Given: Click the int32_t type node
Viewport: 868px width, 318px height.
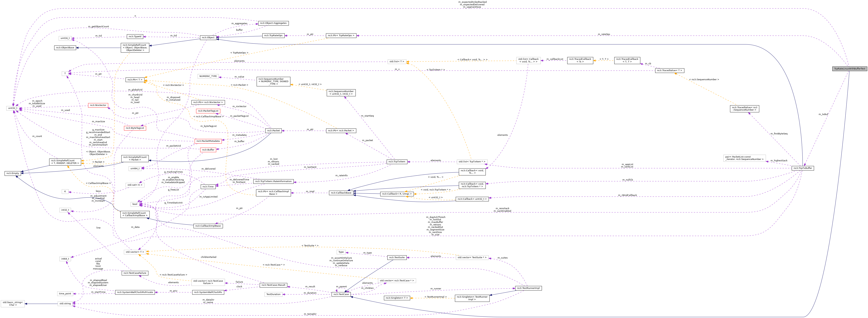Looking at the screenshot, I should point(65,210).
